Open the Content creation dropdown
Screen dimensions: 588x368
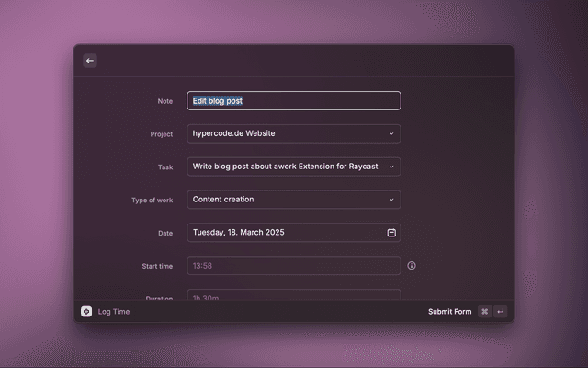click(x=285, y=200)
